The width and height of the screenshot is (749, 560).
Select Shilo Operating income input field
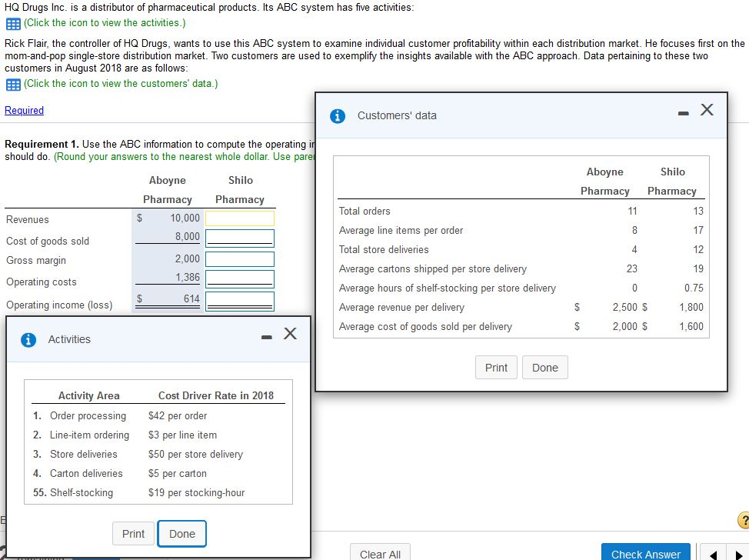point(240,301)
